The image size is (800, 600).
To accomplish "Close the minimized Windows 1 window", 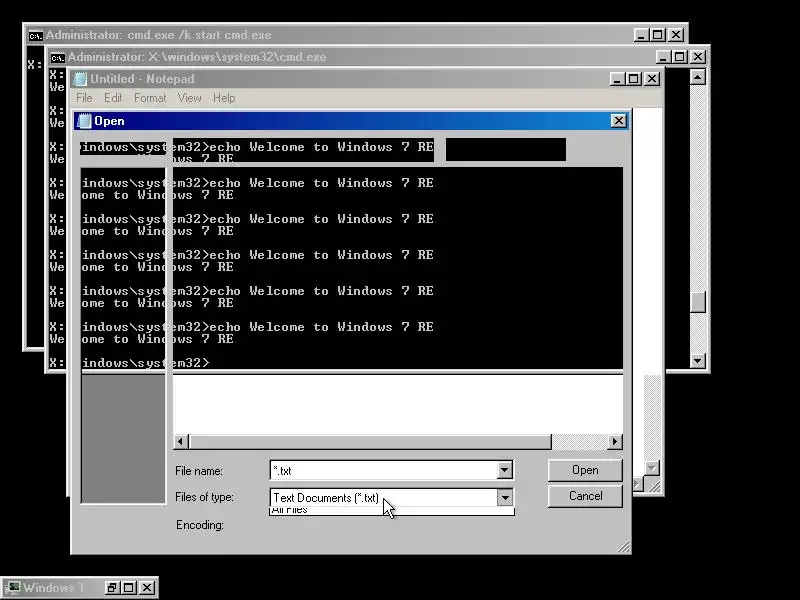I will (147, 588).
